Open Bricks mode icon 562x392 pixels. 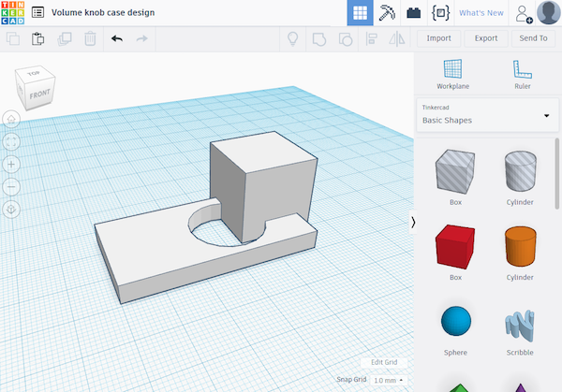pos(414,13)
